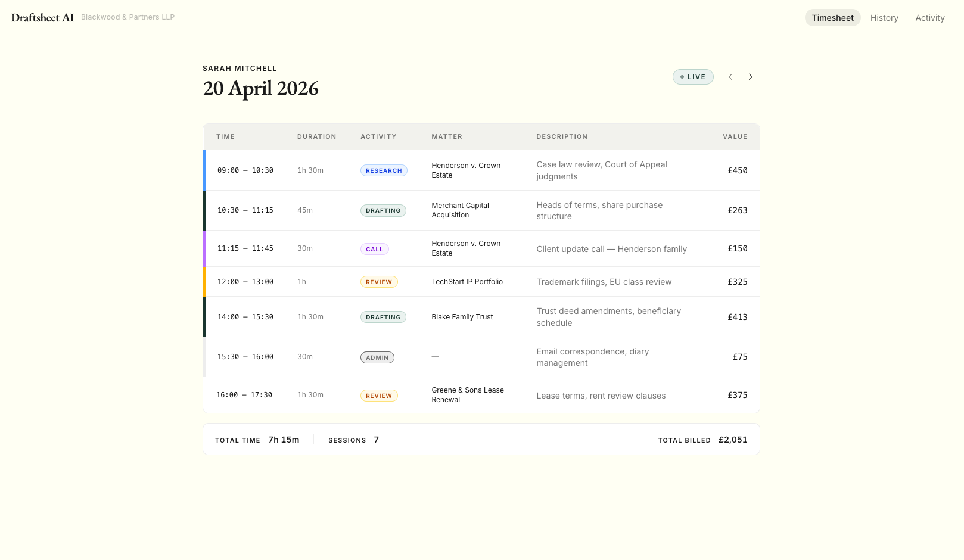Screen dimensions: 964x560
Task: Go to next day with right chevron
Action: click(x=750, y=77)
